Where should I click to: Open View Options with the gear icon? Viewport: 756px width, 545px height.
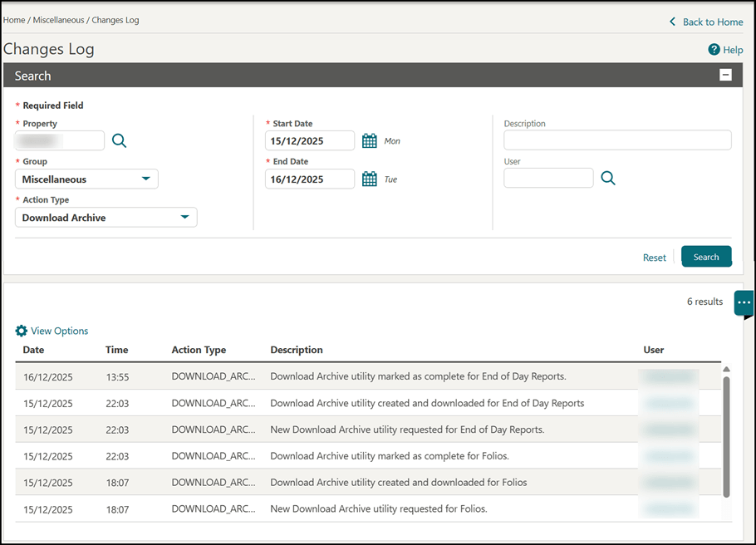(21, 331)
